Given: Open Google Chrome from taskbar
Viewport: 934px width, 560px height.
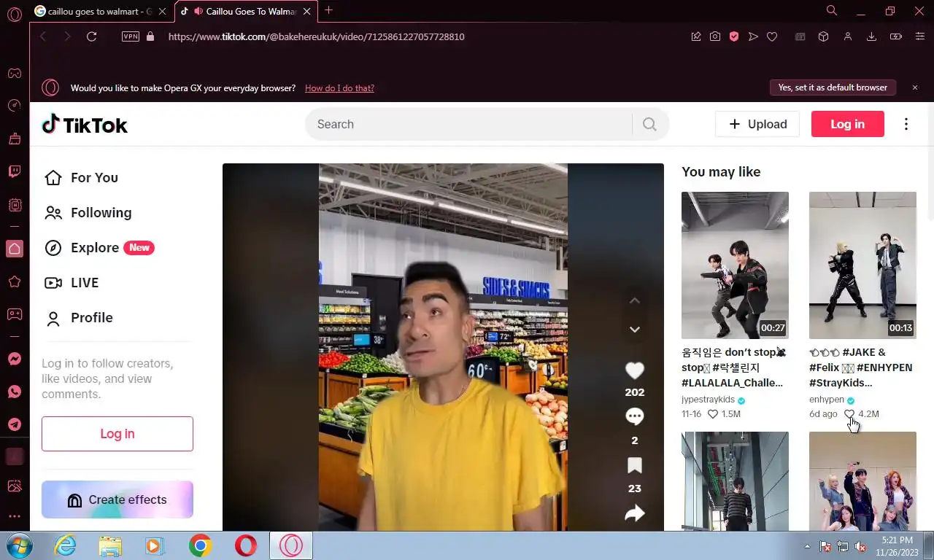Looking at the screenshot, I should 200,545.
